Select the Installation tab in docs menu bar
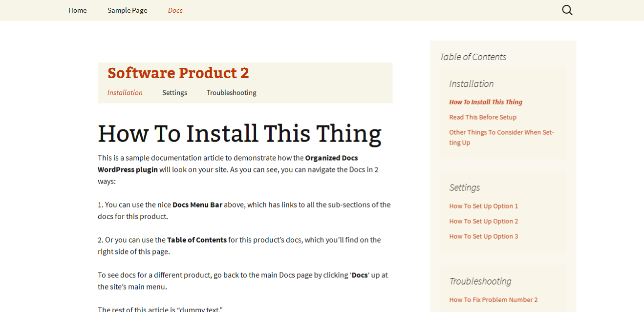This screenshot has height=312, width=644. click(x=125, y=92)
